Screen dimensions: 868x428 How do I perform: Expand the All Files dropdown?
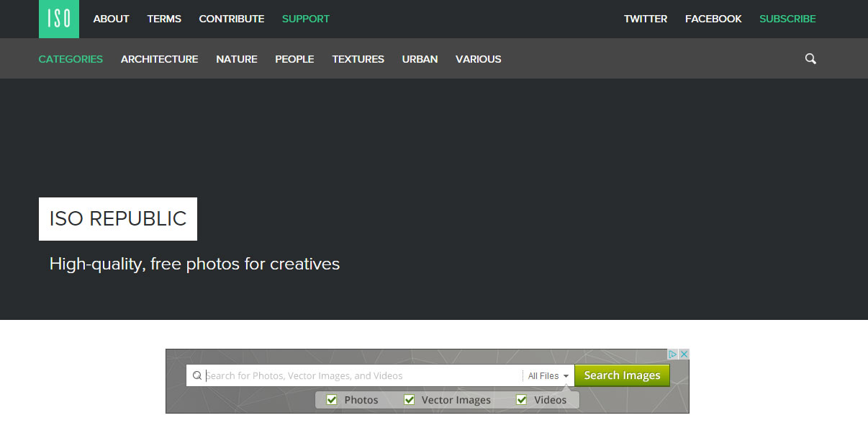548,375
